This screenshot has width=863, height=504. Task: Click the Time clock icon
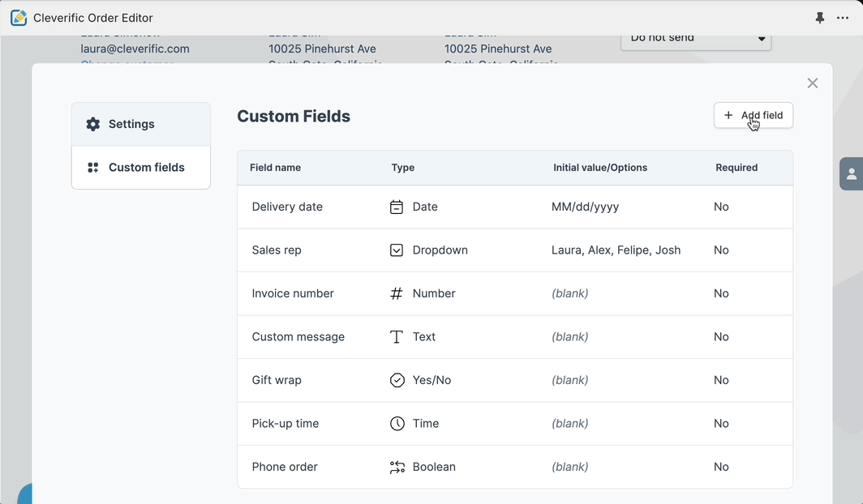pyautogui.click(x=397, y=424)
